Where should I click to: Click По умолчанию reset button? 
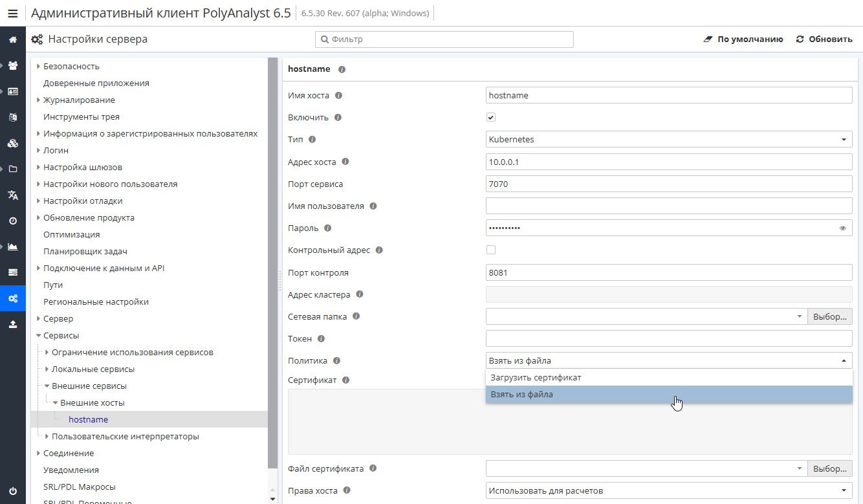click(x=743, y=39)
